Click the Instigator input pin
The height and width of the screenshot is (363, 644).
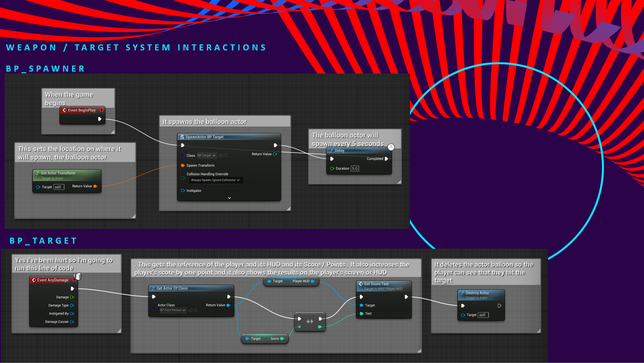(x=183, y=191)
